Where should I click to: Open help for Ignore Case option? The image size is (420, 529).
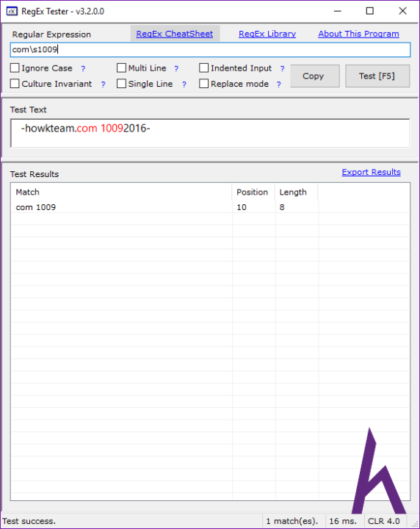tap(83, 69)
